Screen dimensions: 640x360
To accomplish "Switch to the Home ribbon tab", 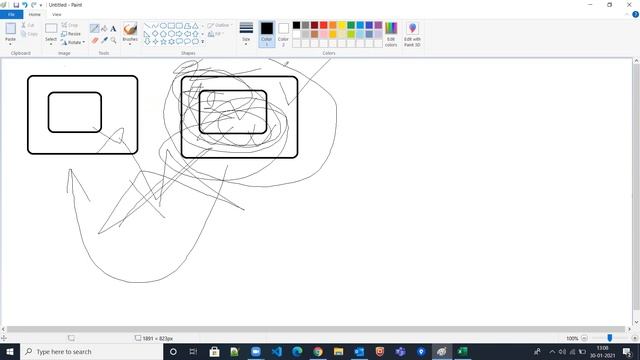I will (x=35, y=14).
